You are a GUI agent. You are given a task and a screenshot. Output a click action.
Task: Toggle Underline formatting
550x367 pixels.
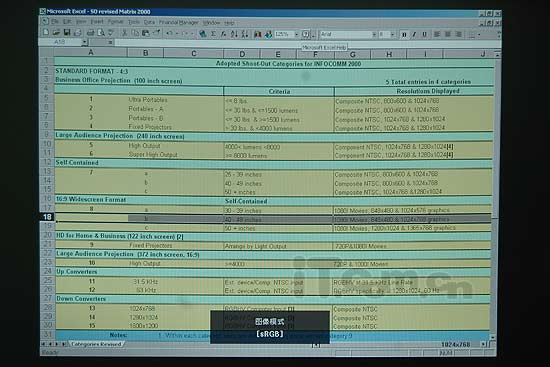coord(424,34)
